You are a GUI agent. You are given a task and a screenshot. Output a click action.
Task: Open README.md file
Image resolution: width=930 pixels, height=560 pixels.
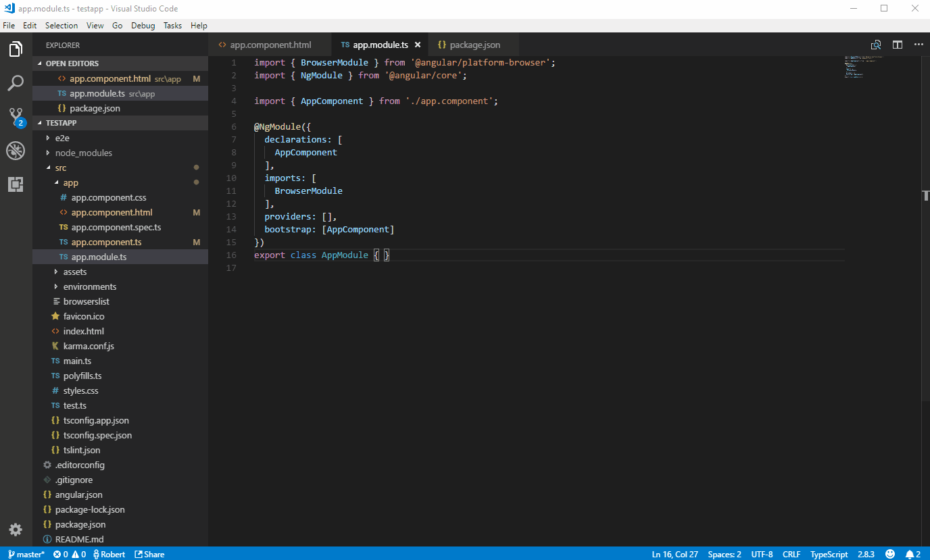coord(120,539)
